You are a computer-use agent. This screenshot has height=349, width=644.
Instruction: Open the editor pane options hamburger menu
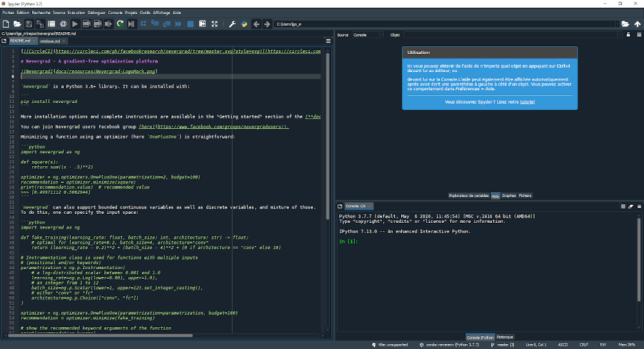328,41
